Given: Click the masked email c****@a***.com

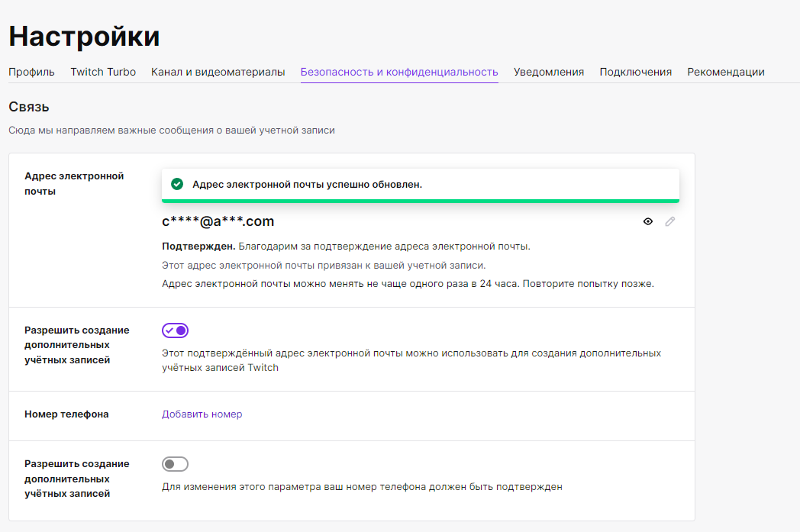Looking at the screenshot, I should [218, 221].
